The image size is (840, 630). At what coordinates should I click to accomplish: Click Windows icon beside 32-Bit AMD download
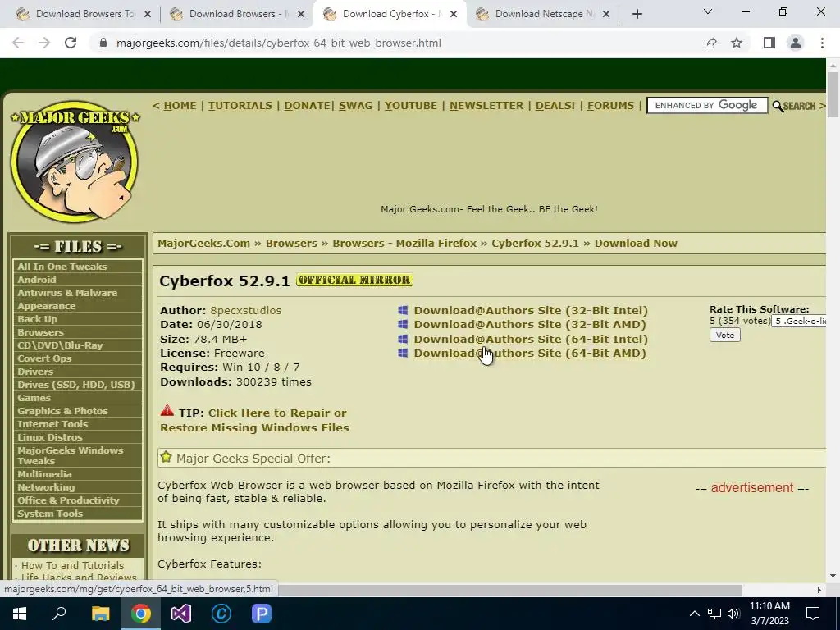(x=403, y=324)
